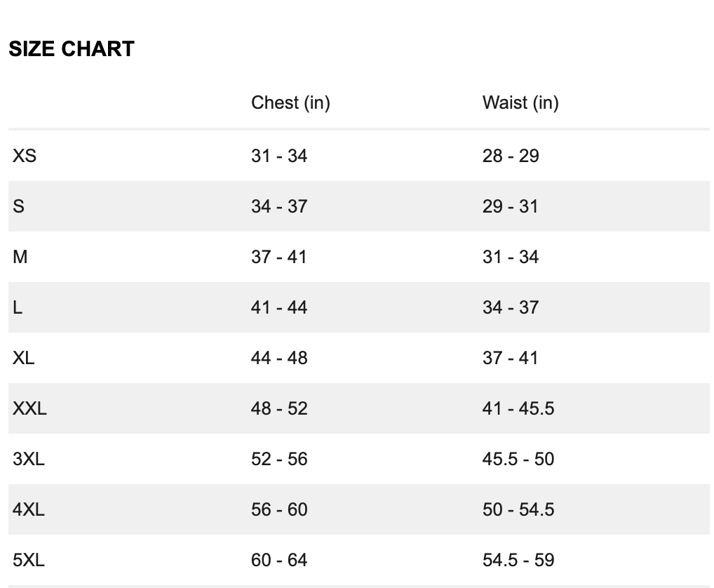Select chest measurement 60 - 64
This screenshot has width=714, height=588.
coord(279,560)
